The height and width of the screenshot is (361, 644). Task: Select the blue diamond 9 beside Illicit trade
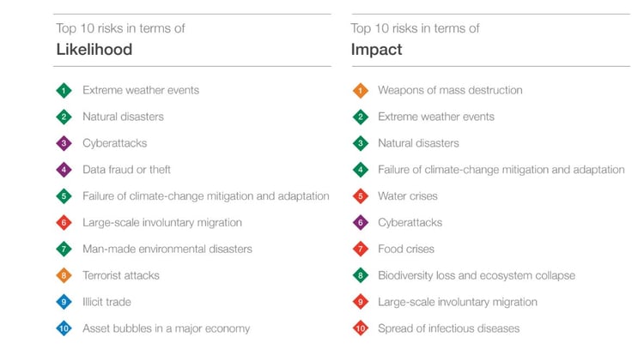(x=64, y=303)
